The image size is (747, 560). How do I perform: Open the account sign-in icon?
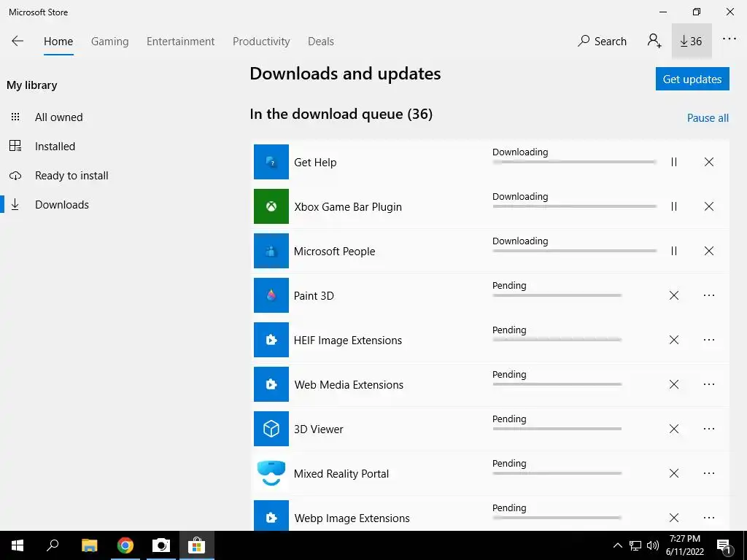654,41
